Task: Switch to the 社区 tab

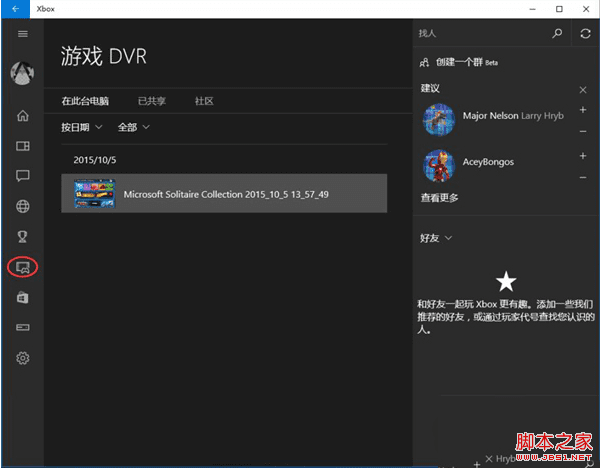Action: click(204, 101)
